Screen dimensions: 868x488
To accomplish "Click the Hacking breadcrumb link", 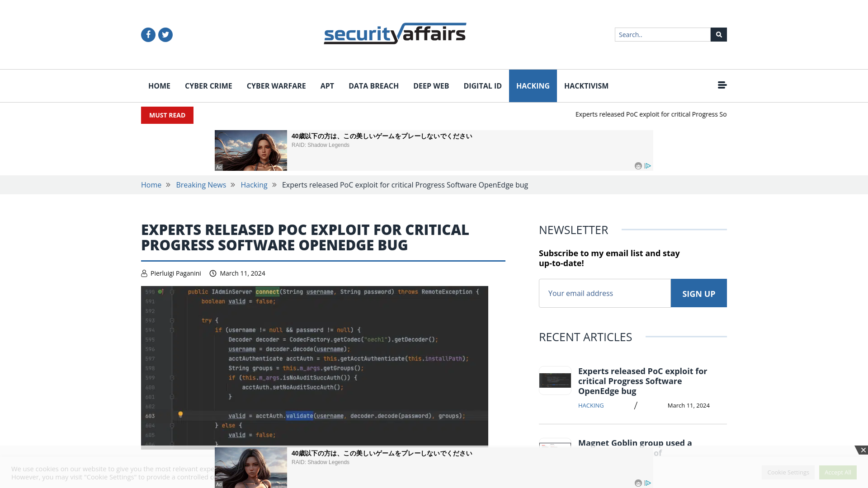I will [x=253, y=185].
